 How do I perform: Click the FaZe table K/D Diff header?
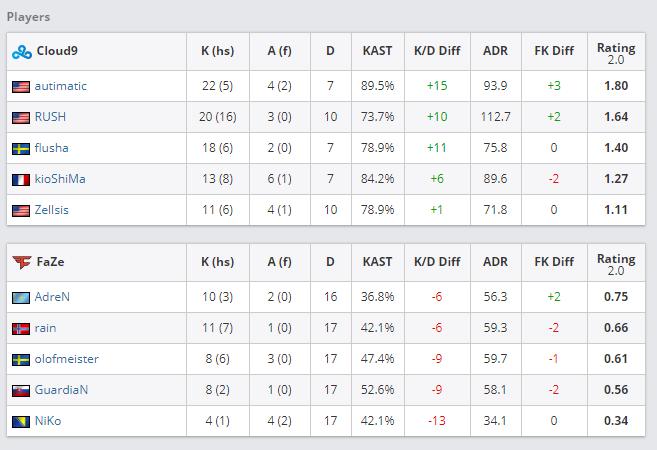point(437,262)
